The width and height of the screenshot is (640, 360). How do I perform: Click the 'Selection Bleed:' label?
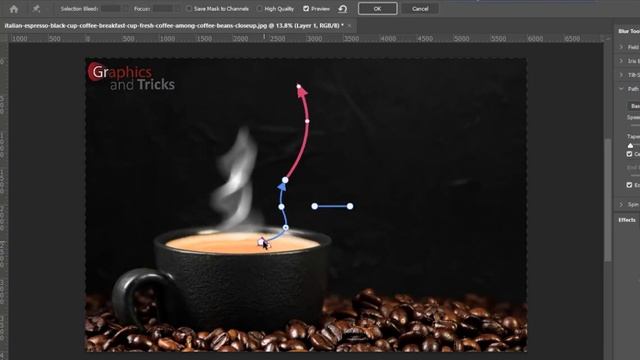click(79, 9)
